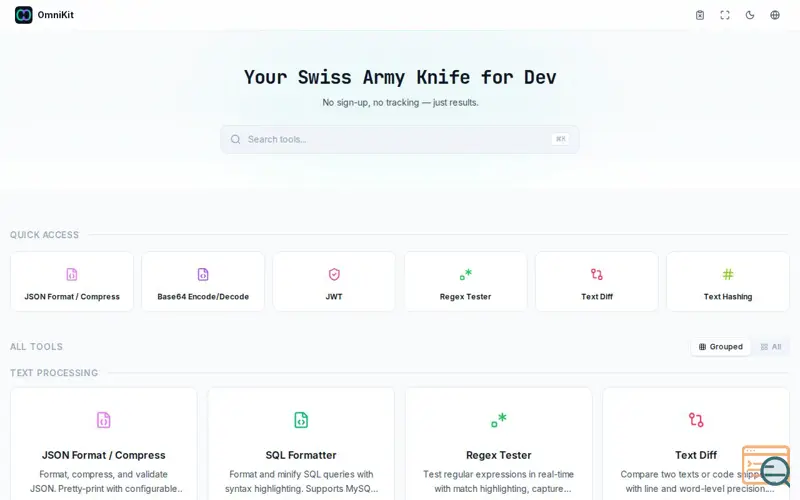This screenshot has height=500, width=800.
Task: Click the Quick Access section heading
Action: [x=44, y=235]
